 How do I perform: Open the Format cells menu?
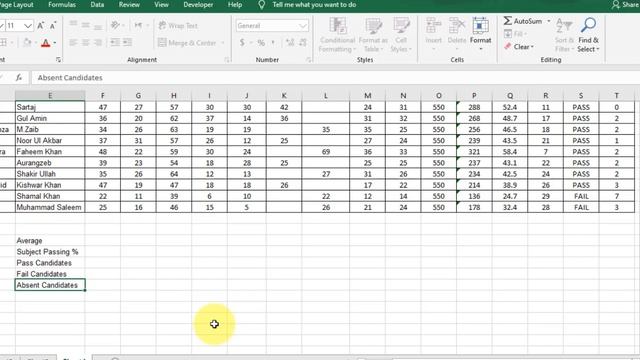click(480, 35)
